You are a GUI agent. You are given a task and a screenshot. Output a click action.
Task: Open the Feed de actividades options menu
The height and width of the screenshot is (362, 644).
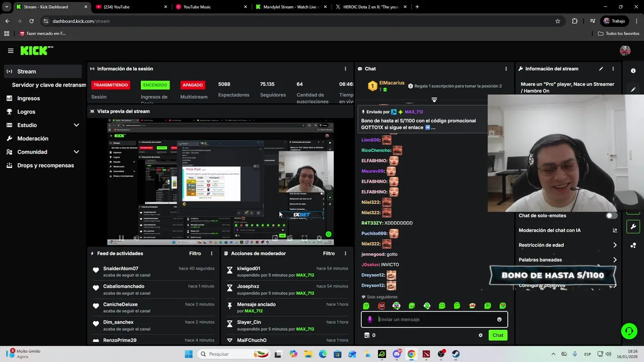pos(211,254)
